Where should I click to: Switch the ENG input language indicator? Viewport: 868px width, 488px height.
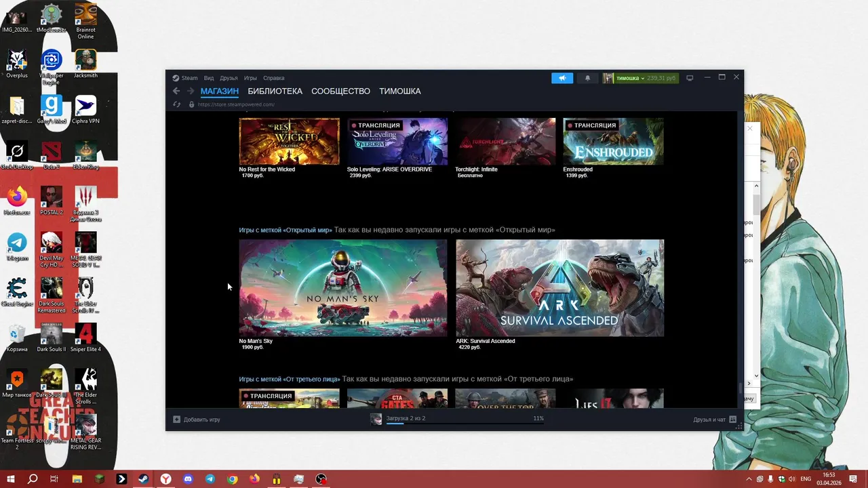(806, 479)
